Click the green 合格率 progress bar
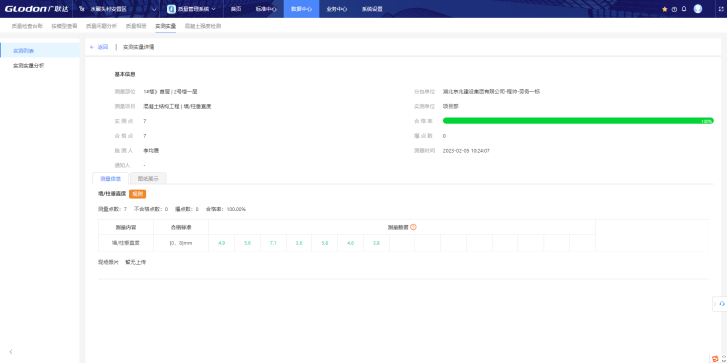The height and width of the screenshot is (363, 727). [x=578, y=121]
